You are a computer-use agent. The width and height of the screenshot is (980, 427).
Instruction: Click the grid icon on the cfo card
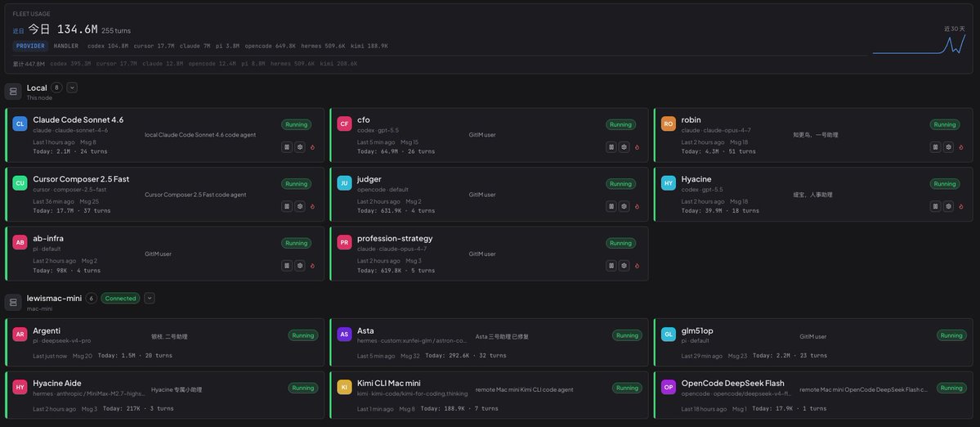click(611, 147)
